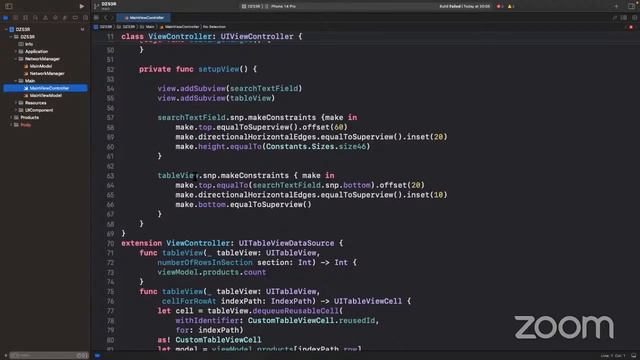The height and width of the screenshot is (360, 640).
Task: Go forward in editor history
Action: pos(112,18)
